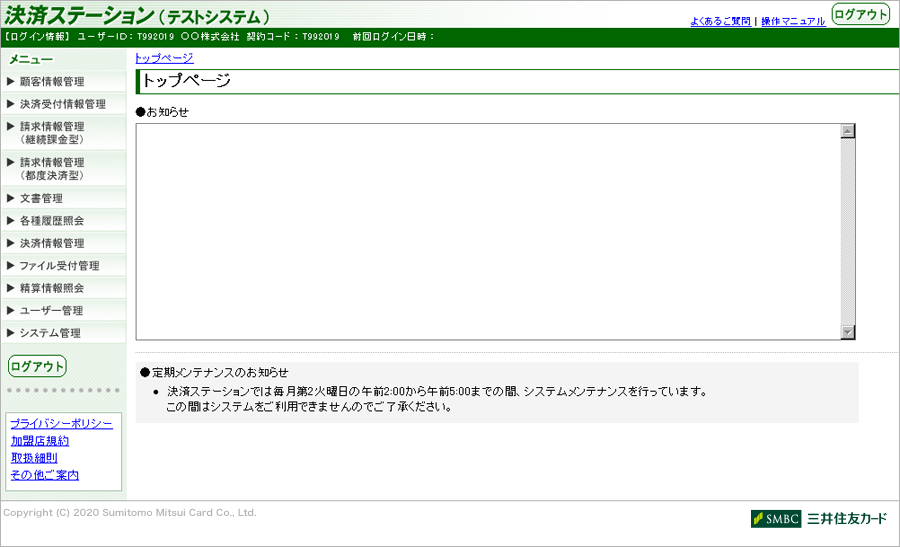The height and width of the screenshot is (547, 900).
Task: Open the よくあるご質問 link
Action: (x=720, y=21)
